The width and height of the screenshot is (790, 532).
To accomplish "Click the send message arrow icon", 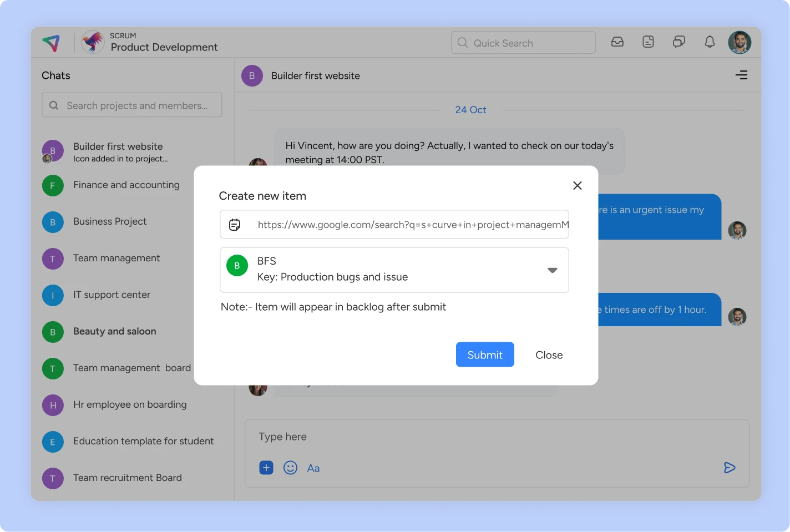I will pyautogui.click(x=730, y=468).
